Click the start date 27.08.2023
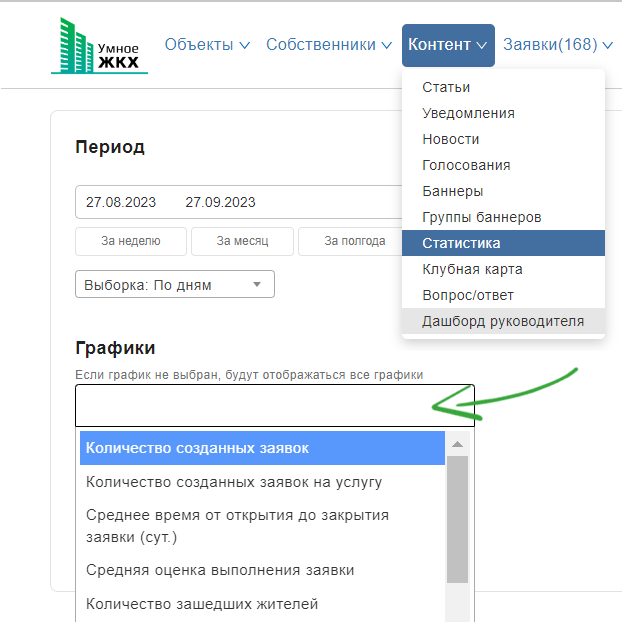Image resolution: width=622 pixels, height=622 pixels. (121, 202)
